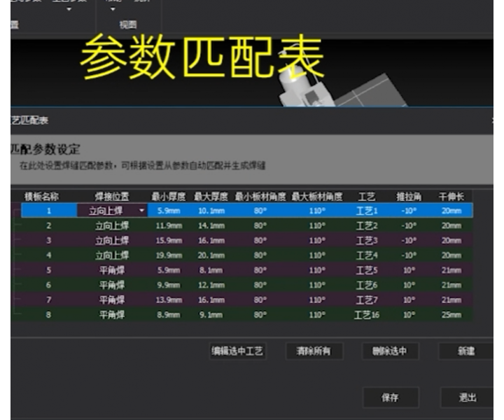Screen dimensions: 504x420
Task: Open the 视图 ribbon group
Action: (x=128, y=24)
